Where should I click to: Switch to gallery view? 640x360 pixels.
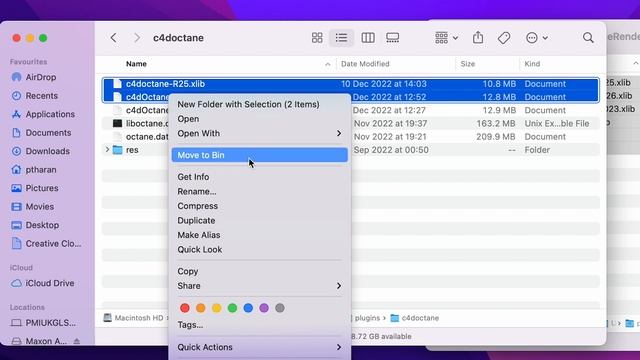pos(393,38)
